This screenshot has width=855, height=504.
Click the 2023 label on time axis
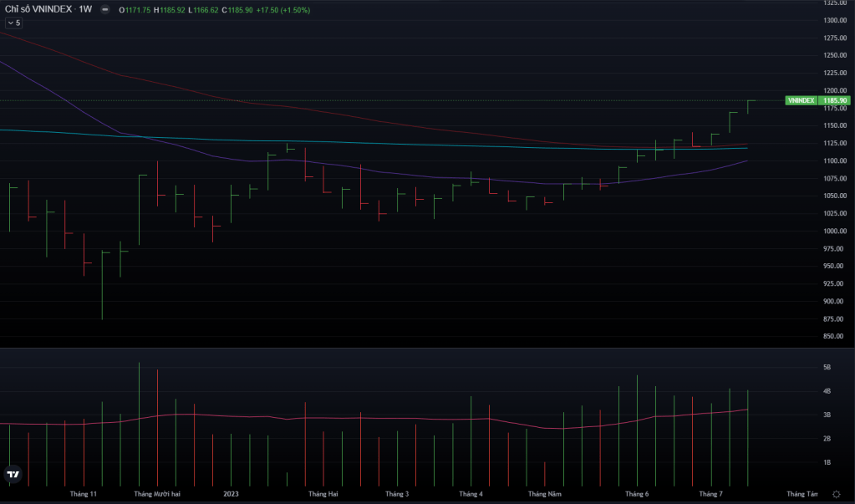click(232, 494)
